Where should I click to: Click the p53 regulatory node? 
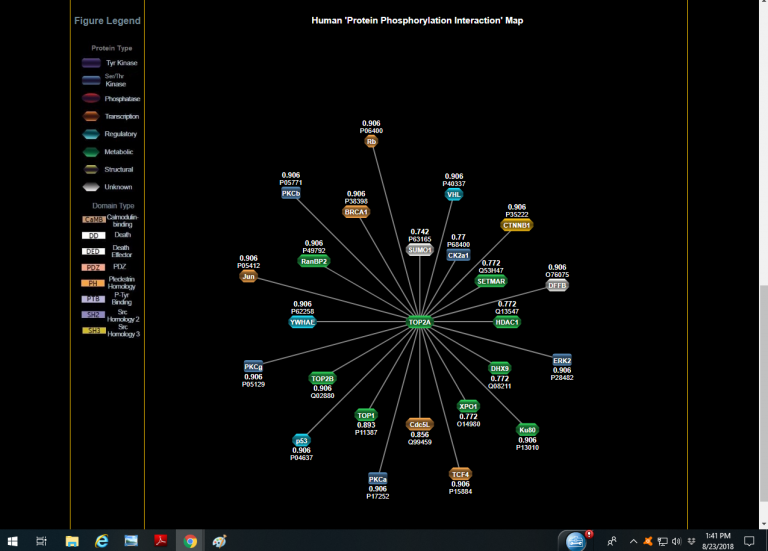pyautogui.click(x=301, y=440)
